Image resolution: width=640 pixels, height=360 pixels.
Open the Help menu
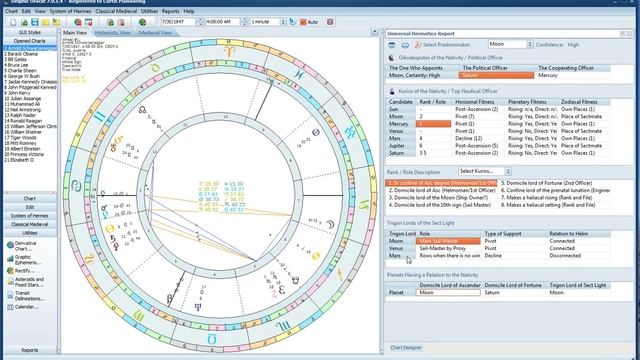click(189, 11)
